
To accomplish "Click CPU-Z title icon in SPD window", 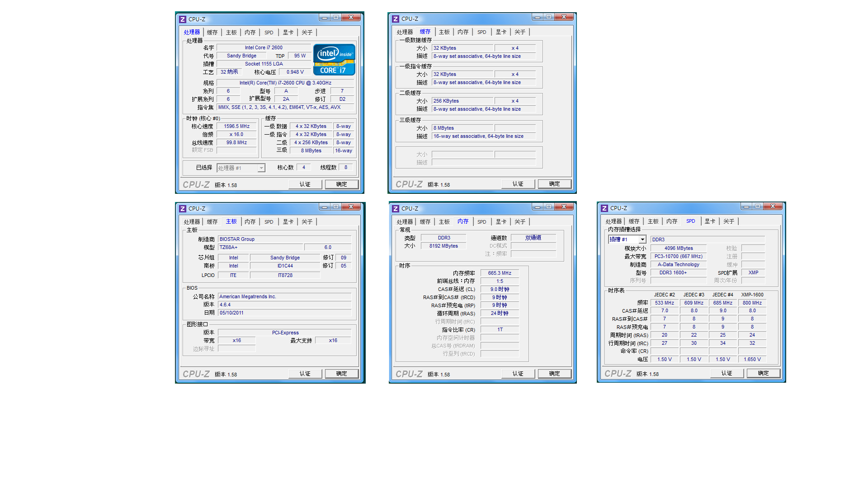I will point(604,208).
